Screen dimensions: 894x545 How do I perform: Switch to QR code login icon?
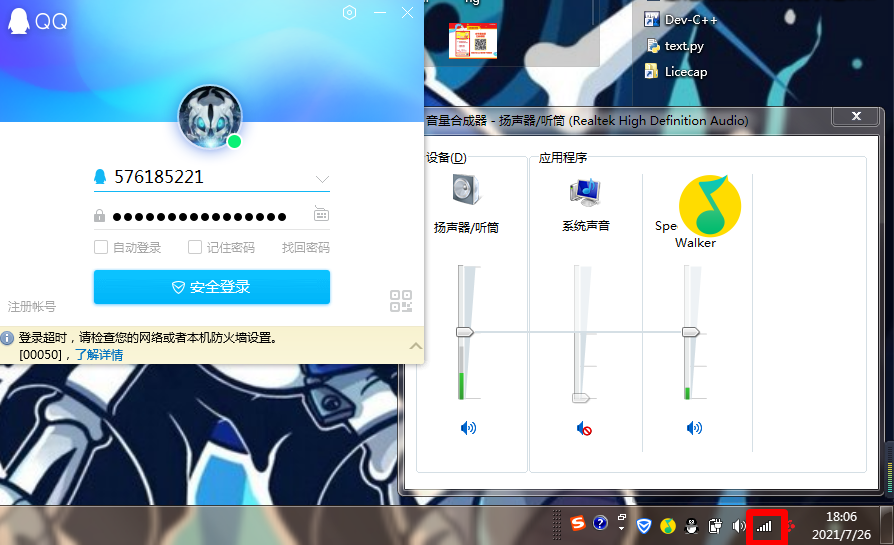coord(401,301)
